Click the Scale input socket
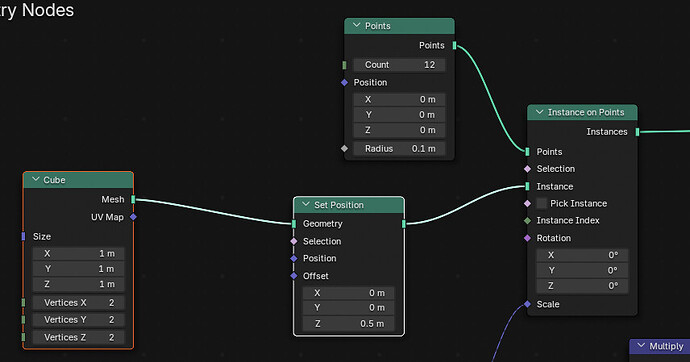 click(527, 304)
